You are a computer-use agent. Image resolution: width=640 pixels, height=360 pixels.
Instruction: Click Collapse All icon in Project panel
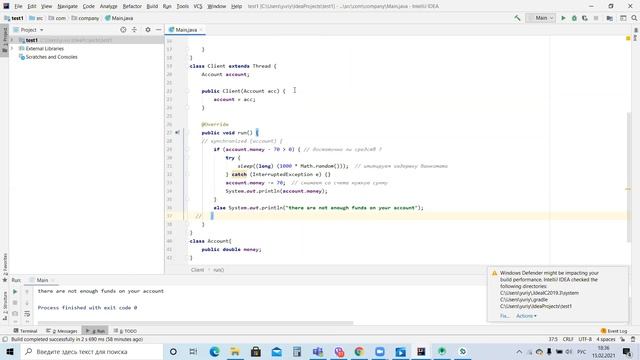point(134,30)
